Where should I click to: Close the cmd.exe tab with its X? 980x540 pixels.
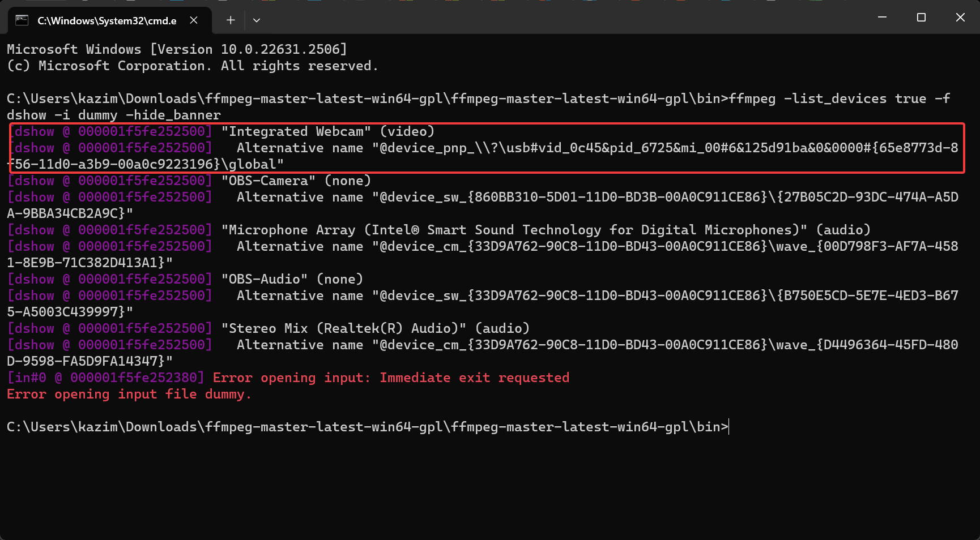click(194, 20)
